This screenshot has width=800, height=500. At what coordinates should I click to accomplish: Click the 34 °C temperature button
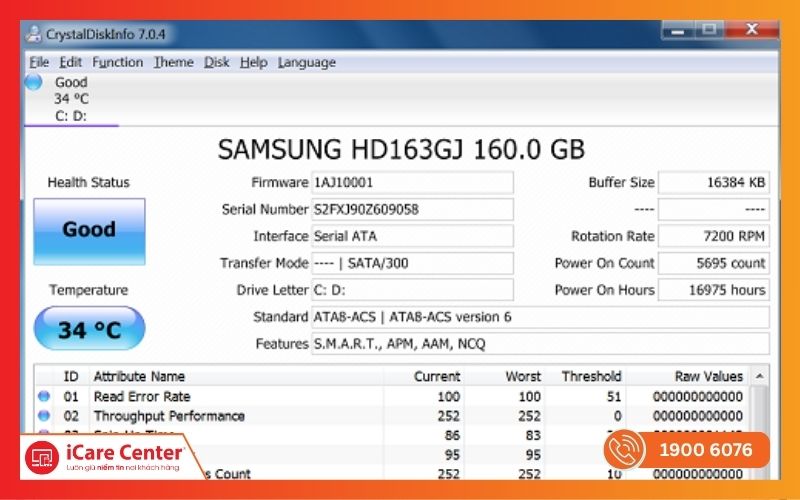pyautogui.click(x=89, y=329)
